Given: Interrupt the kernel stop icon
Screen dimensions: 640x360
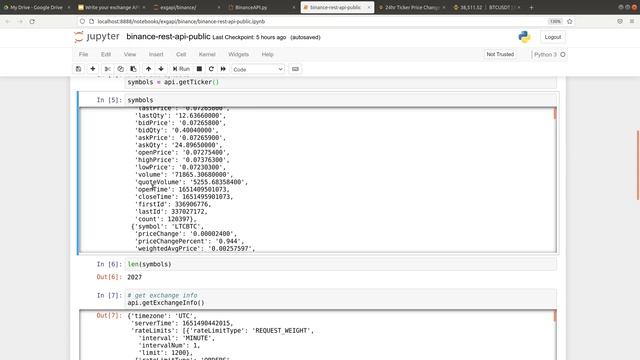Looking at the screenshot, I should point(199,69).
